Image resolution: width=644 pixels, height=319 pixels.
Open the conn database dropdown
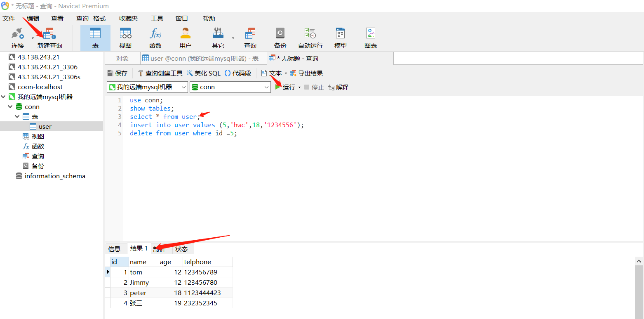tap(230, 87)
